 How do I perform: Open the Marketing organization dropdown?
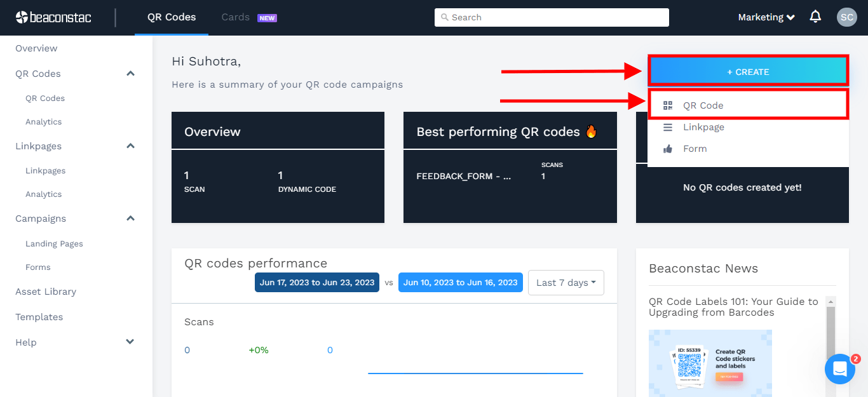pos(766,17)
